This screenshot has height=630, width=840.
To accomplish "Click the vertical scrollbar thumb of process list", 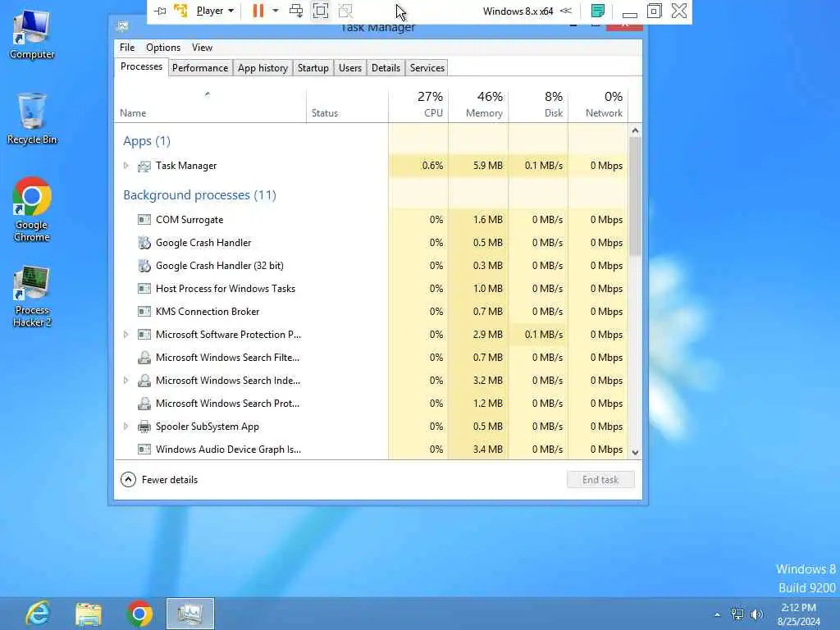I will tap(635, 196).
